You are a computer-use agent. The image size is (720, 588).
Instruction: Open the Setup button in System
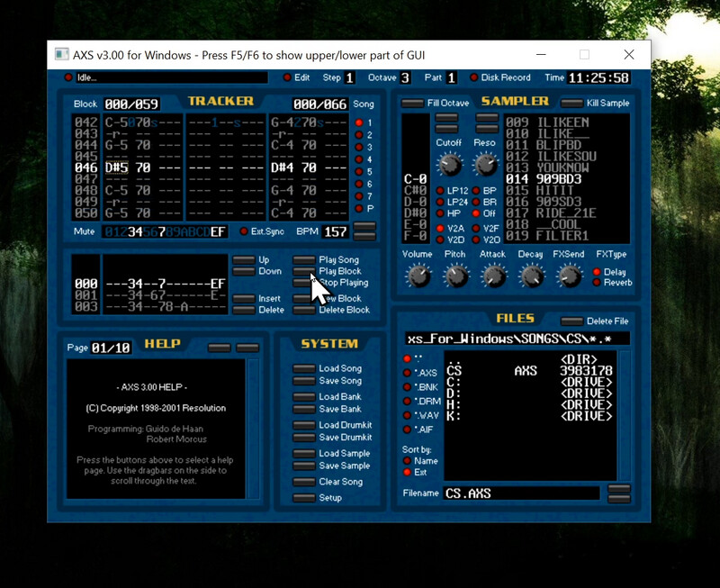pyautogui.click(x=304, y=498)
